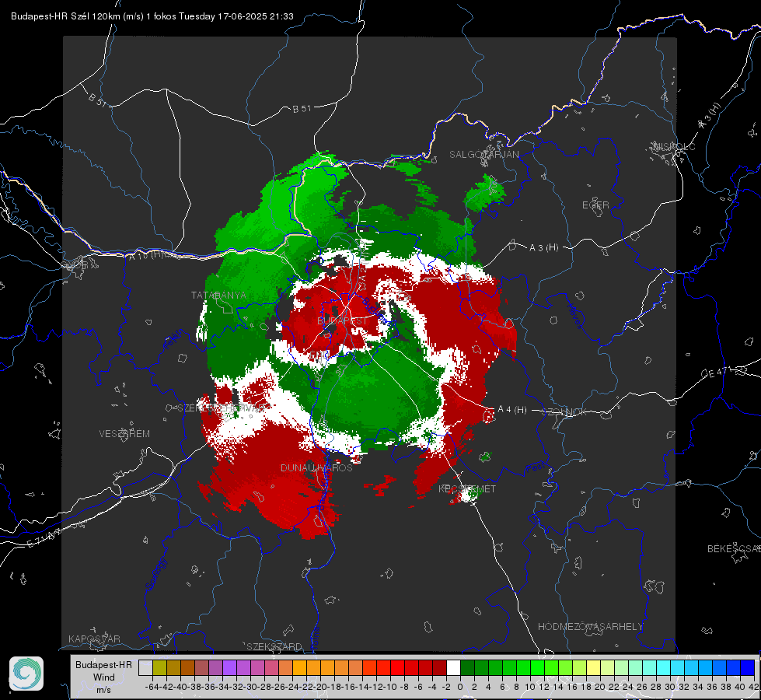Click the 42 value on legend scale

coord(754,687)
